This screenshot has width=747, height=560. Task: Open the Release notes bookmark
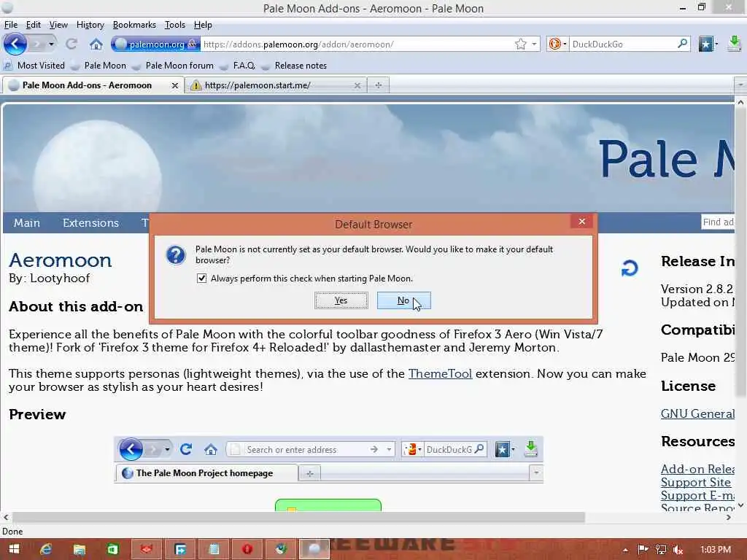click(295, 66)
